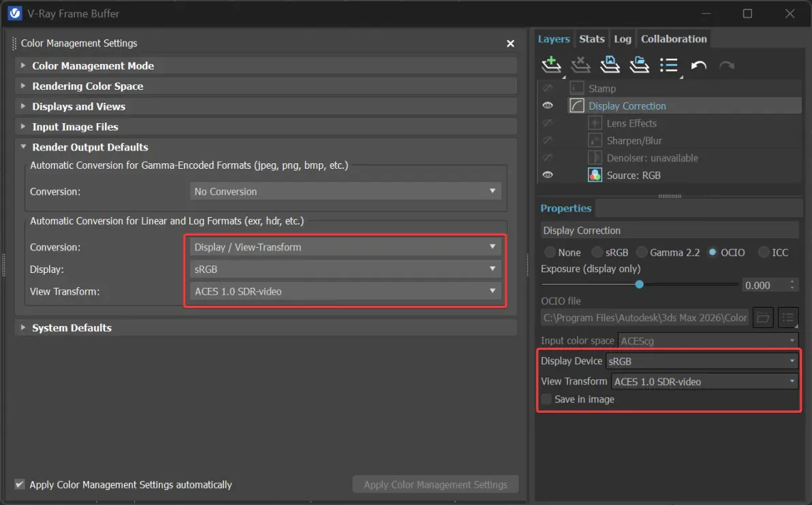Select the None display correction option
Image resolution: width=812 pixels, height=505 pixels.
tap(550, 253)
